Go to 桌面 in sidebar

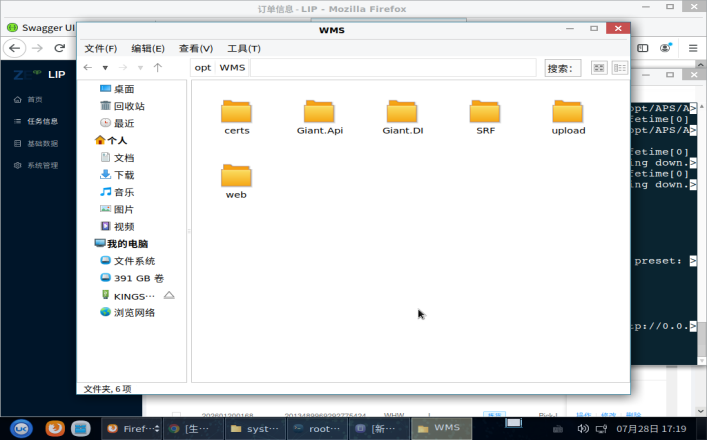click(x=117, y=89)
